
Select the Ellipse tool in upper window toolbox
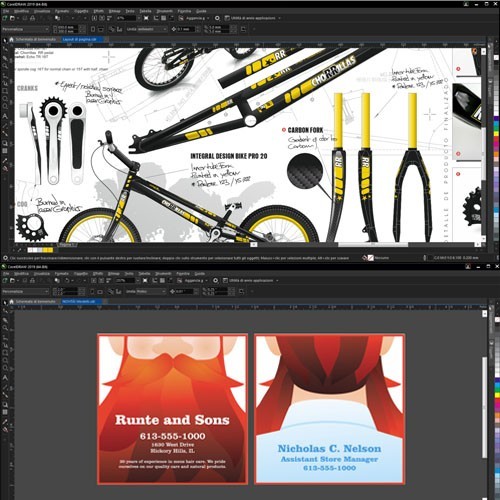click(x=5, y=98)
